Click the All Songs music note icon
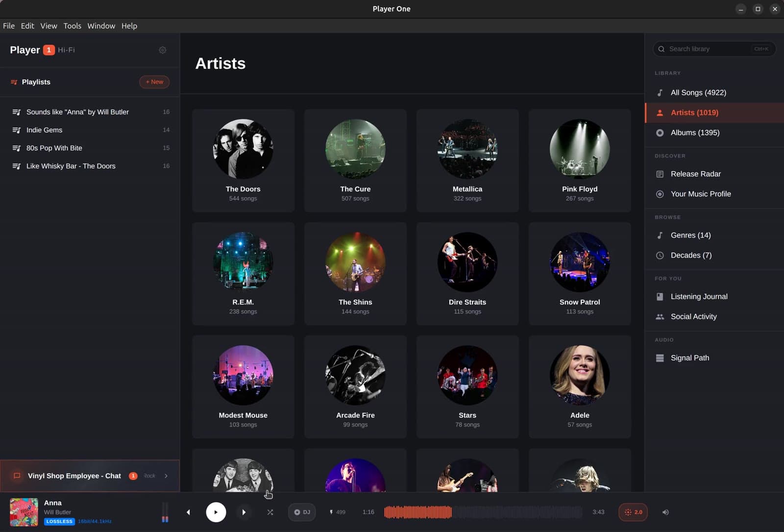 [x=660, y=93]
